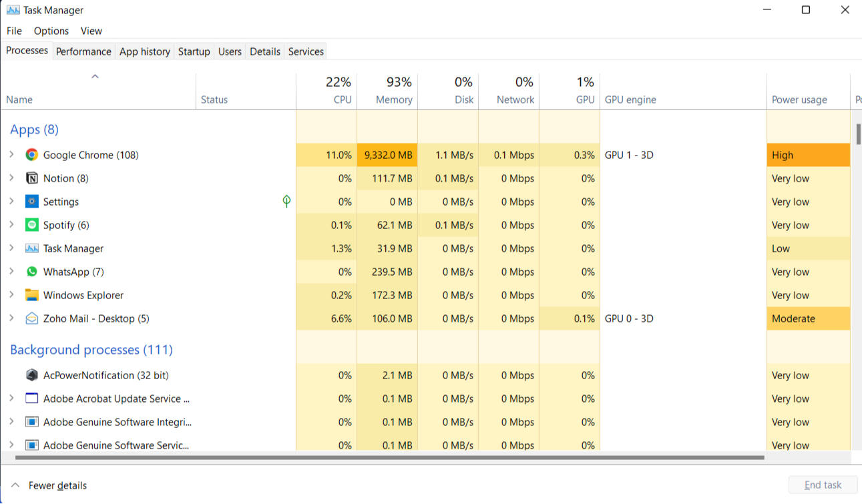Click the Google Chrome app icon
The height and width of the screenshot is (504, 862).
coord(31,155)
